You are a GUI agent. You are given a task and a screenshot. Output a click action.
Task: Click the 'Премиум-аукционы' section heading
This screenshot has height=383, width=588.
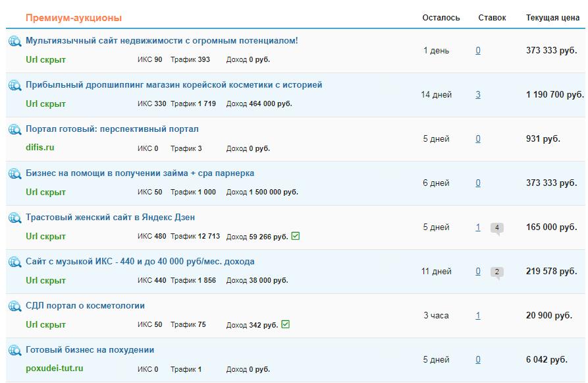pos(74,18)
